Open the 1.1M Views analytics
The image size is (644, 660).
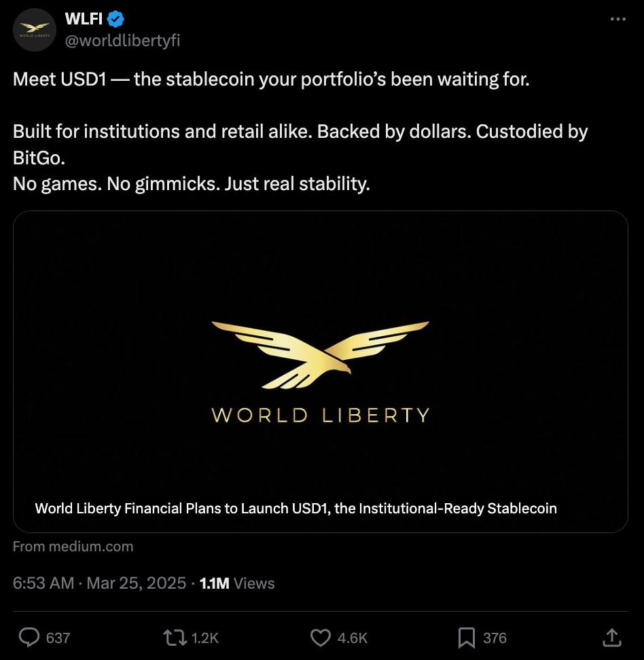237,583
